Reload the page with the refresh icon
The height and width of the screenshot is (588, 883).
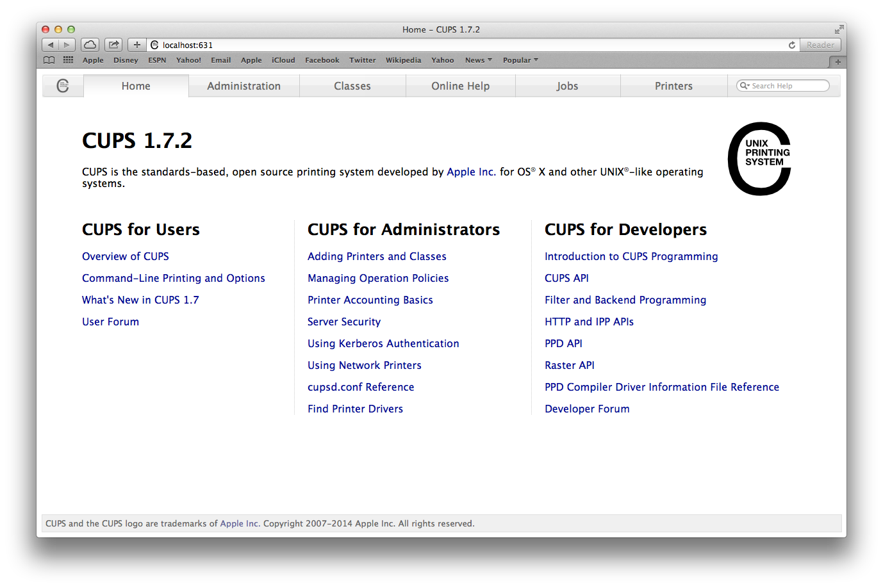pos(792,45)
